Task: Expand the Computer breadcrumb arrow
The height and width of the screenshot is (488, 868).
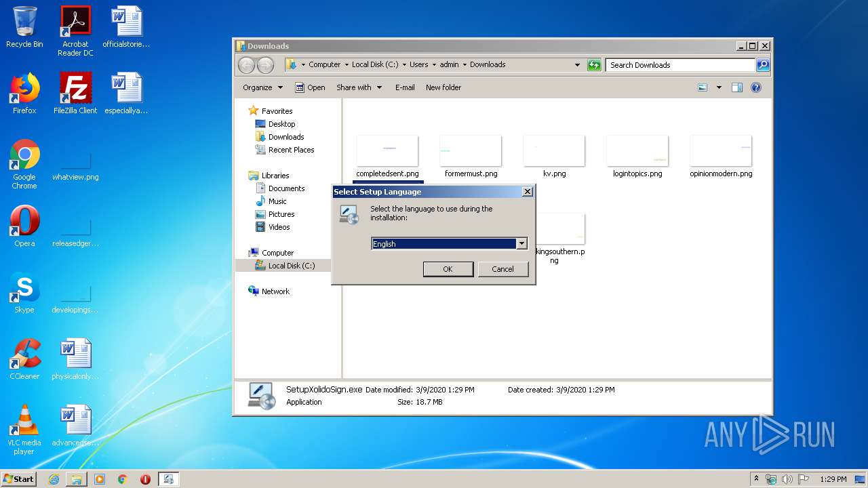Action: pos(347,65)
